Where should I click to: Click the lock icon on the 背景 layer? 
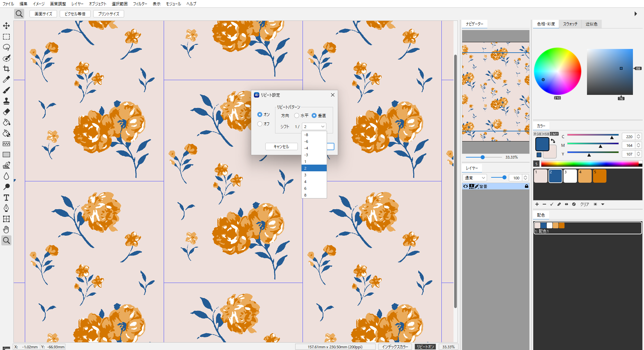click(527, 186)
